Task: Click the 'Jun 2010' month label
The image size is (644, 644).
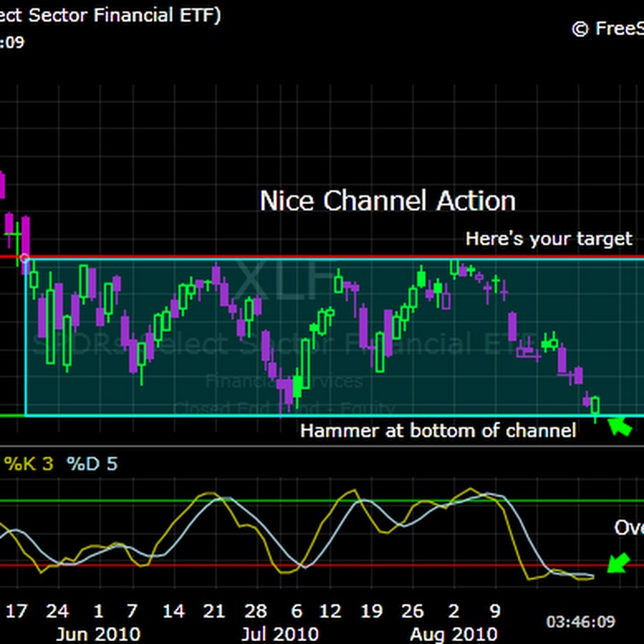Action: pyautogui.click(x=98, y=634)
